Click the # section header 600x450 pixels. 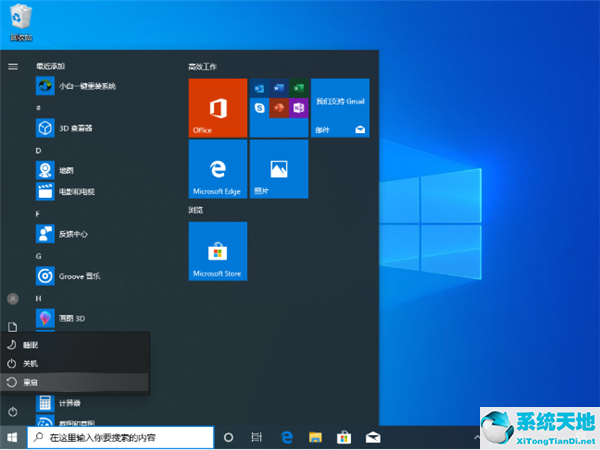point(38,108)
